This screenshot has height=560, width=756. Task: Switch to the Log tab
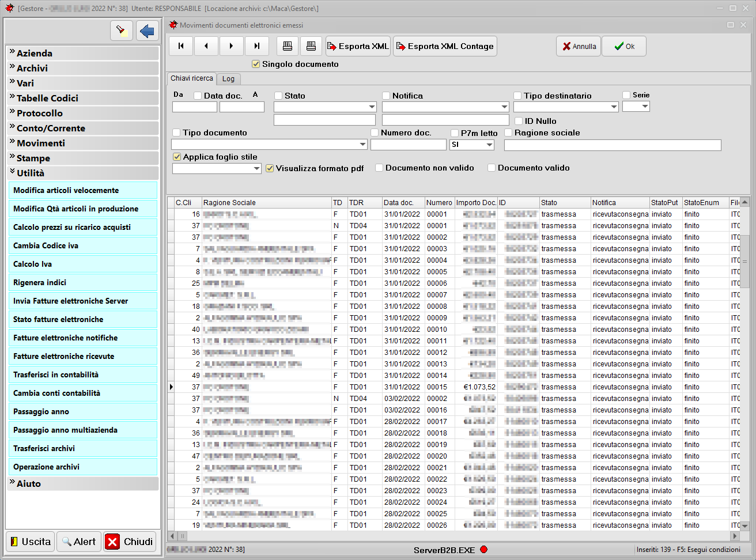229,79
